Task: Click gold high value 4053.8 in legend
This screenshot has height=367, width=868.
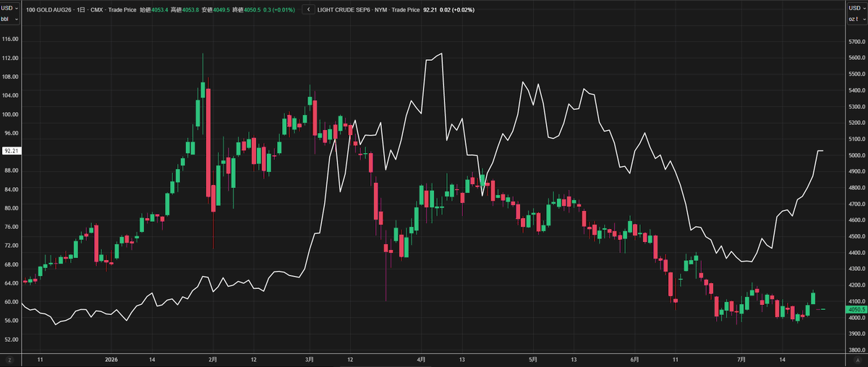Action: tap(190, 10)
